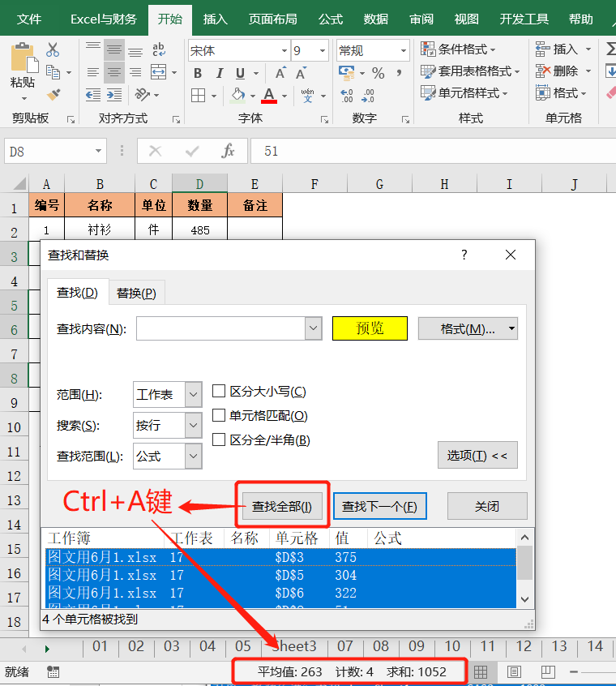Image resolution: width=616 pixels, height=686 pixels.
Task: Click the Decrease Decimal icon
Action: 368,96
